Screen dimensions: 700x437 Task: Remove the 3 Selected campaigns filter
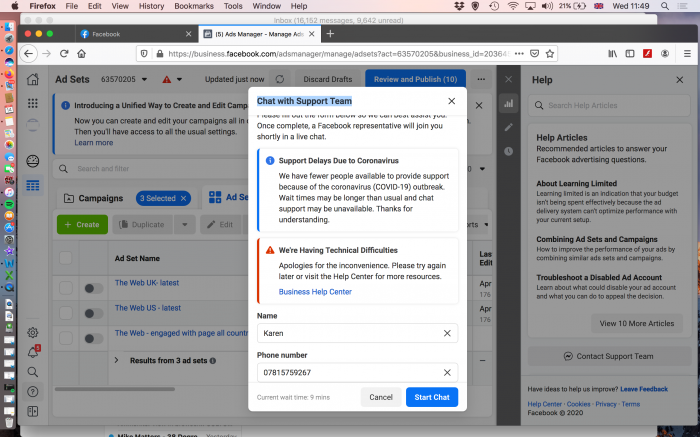tap(183, 198)
